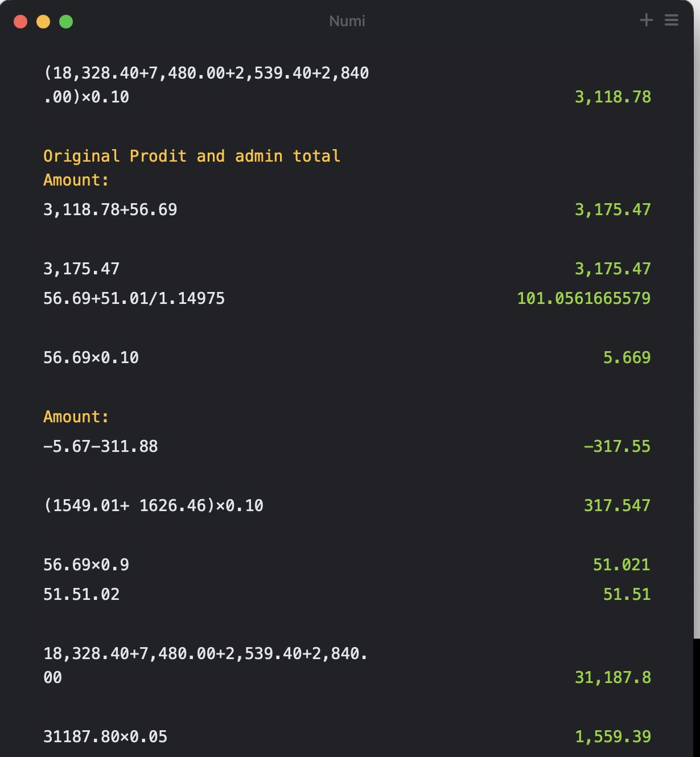Click the plus icon to add a page
This screenshot has width=700, height=757.
[x=646, y=20]
